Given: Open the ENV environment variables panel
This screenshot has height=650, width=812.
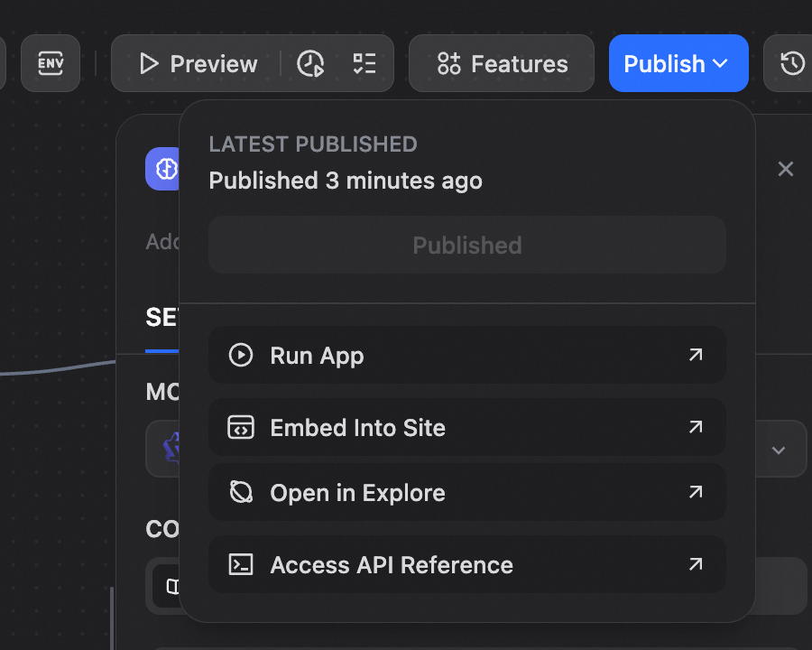Looking at the screenshot, I should (x=50, y=63).
